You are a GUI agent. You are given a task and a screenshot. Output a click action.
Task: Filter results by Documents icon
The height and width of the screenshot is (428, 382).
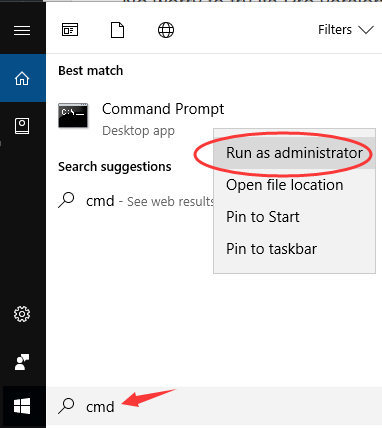pyautogui.click(x=117, y=30)
